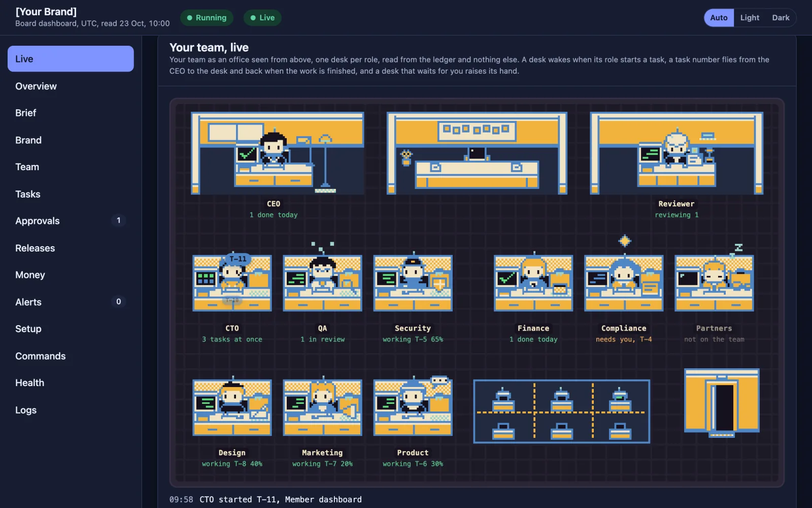Click the 'reviewing 1' Reviewer status
This screenshot has height=508, width=812.
tap(676, 215)
